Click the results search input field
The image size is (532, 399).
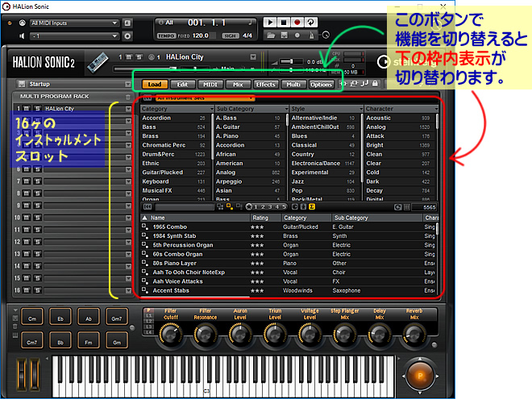185,207
